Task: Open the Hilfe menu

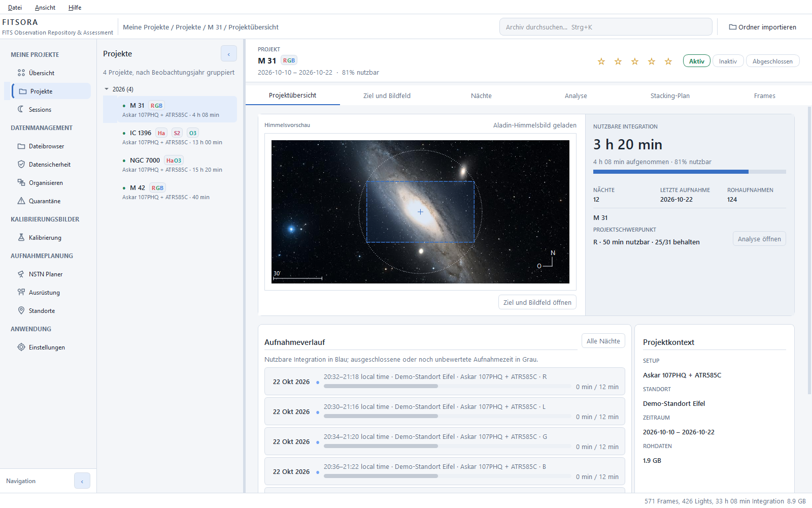Action: (75, 8)
